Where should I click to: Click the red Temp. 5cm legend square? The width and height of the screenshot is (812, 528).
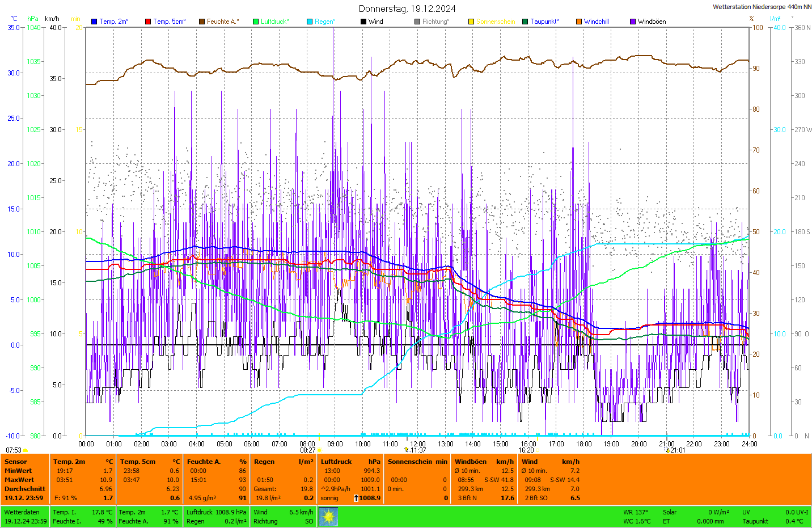148,22
